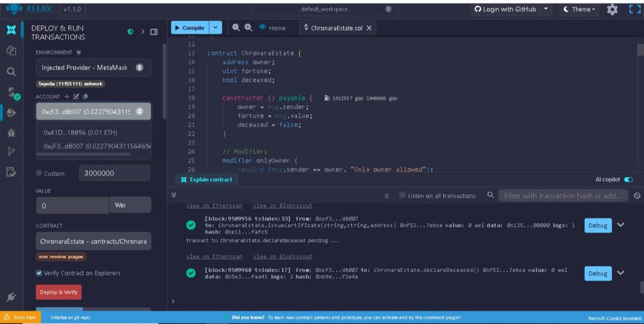644x324 pixels.
Task: Zoom in the editor font
Action: click(248, 27)
